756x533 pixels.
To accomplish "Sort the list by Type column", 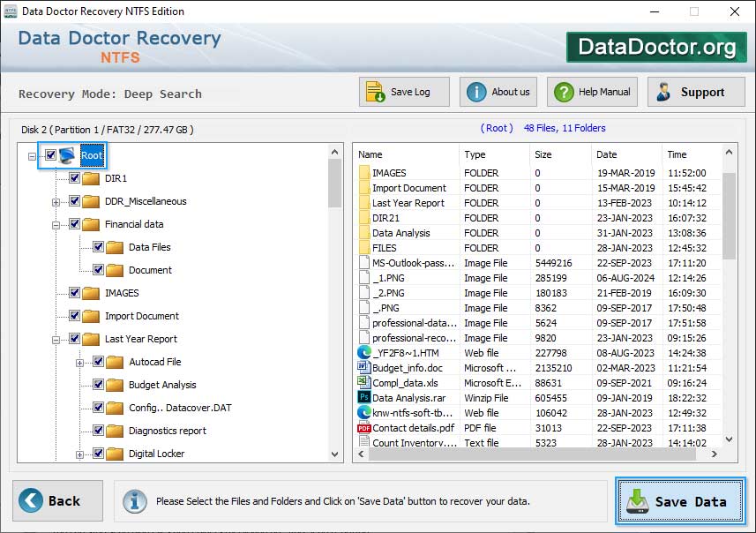I will pyautogui.click(x=494, y=154).
